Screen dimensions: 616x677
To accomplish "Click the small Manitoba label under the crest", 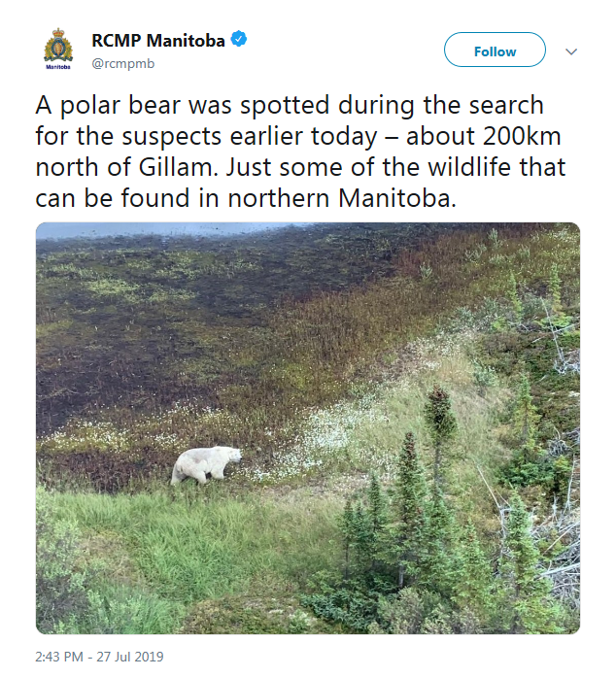I will [58, 67].
